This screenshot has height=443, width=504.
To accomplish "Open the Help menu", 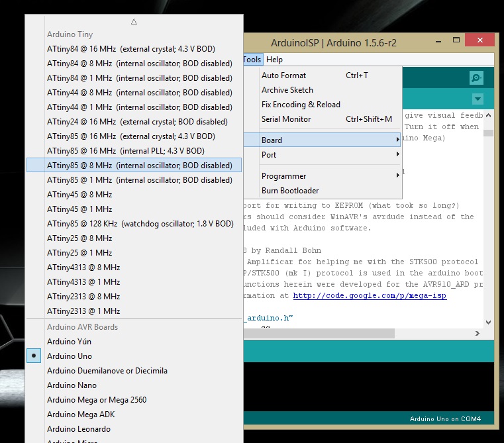I will tap(274, 60).
